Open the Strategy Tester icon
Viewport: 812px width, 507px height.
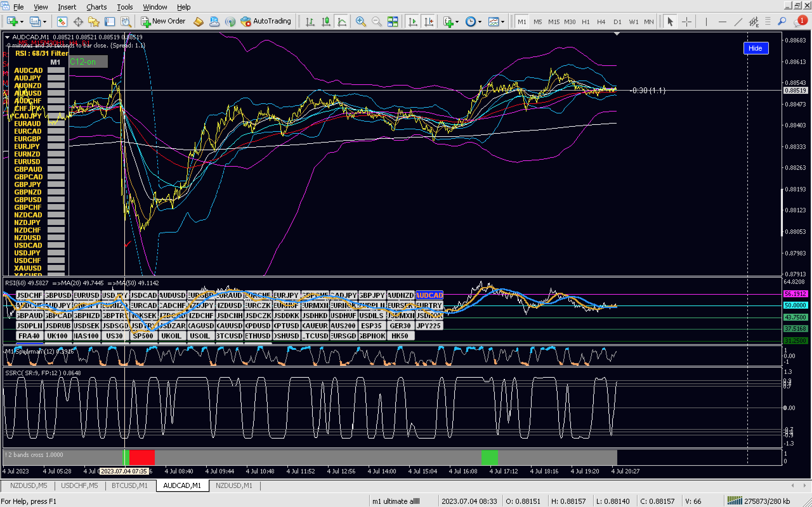(126, 22)
